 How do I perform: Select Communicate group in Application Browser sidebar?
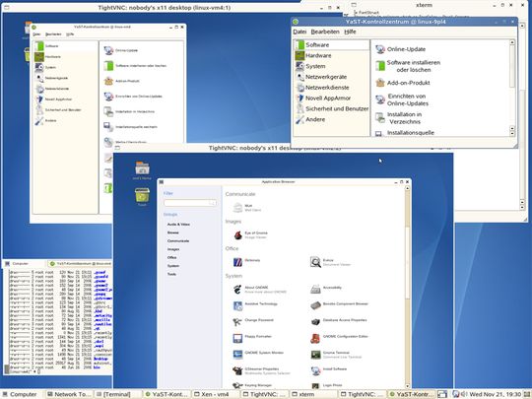pyautogui.click(x=178, y=241)
